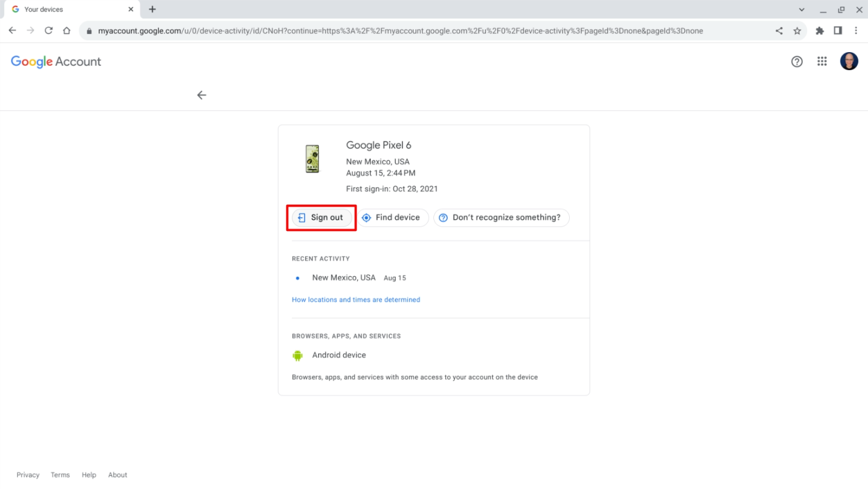Open the browser extensions puzzle icon
The width and height of the screenshot is (868, 489).
(x=819, y=30)
